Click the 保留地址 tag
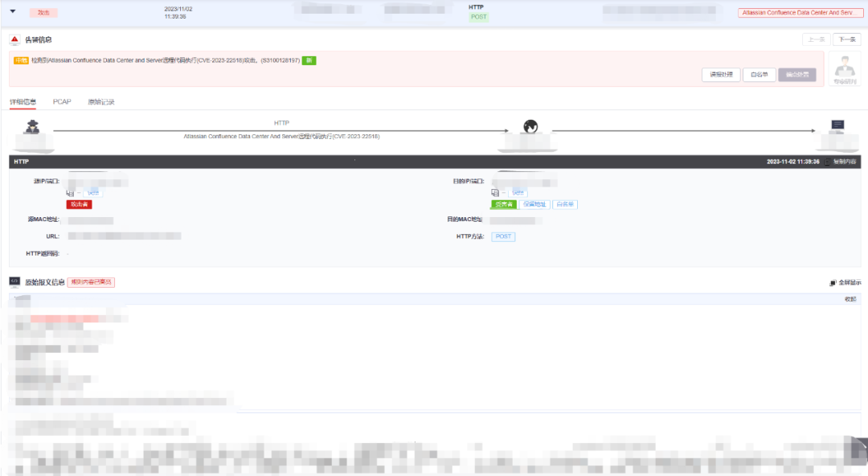 (x=534, y=204)
